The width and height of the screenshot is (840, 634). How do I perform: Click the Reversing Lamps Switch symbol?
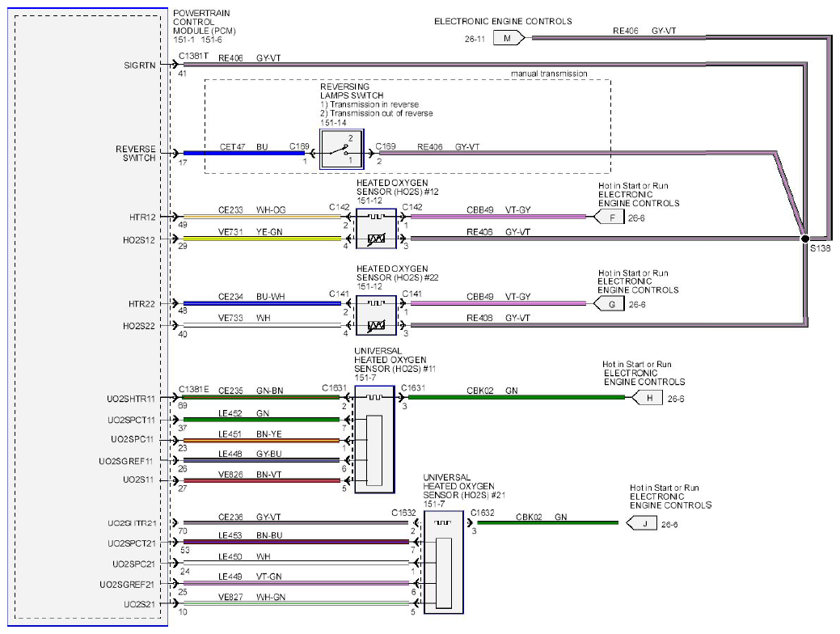[341, 149]
